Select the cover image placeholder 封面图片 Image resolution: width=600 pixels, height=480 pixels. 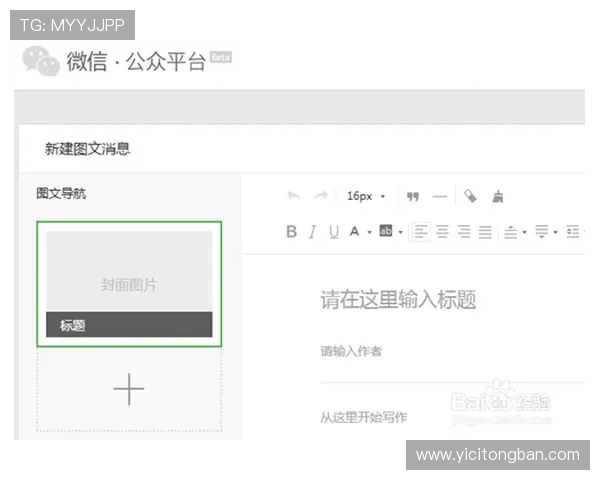129,271
